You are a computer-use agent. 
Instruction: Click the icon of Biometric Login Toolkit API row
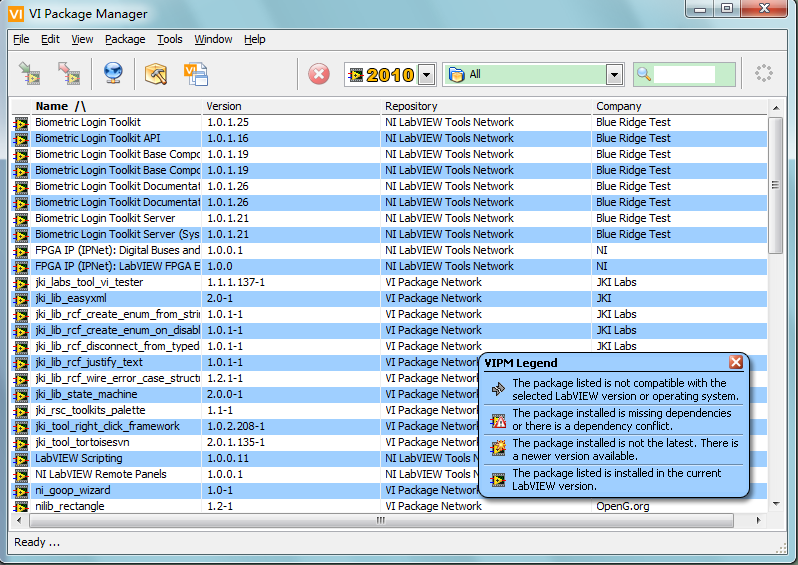(x=21, y=139)
